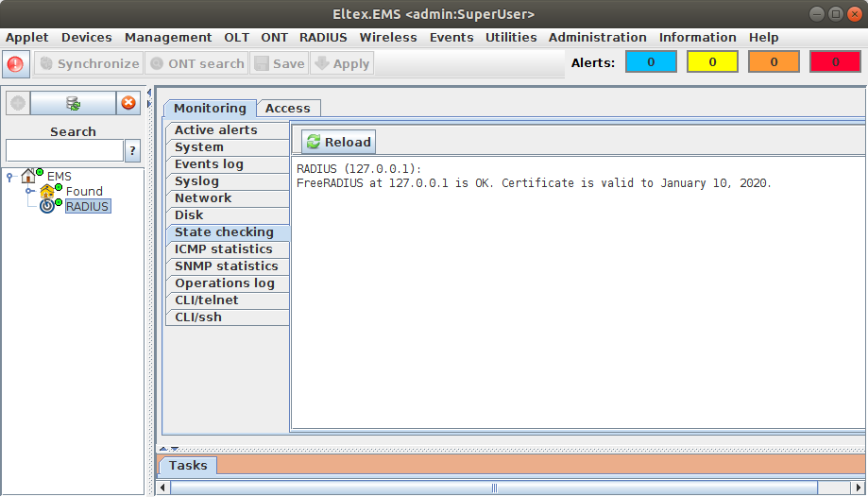Open the ONT menu
The height and width of the screenshot is (497, 868).
click(274, 37)
